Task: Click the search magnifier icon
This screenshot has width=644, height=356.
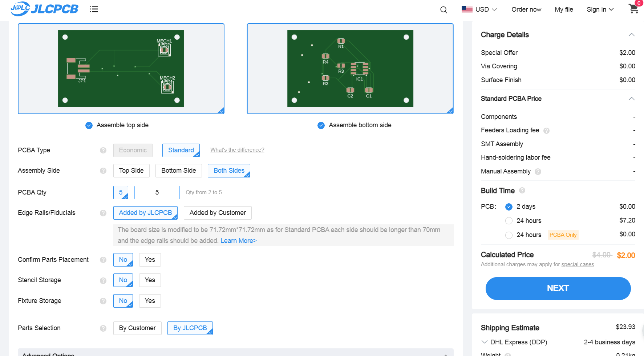Action: (x=443, y=10)
